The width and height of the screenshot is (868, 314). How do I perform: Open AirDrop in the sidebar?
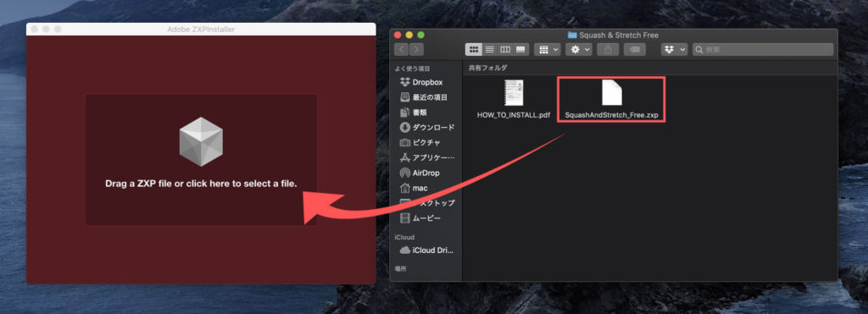coord(420,173)
